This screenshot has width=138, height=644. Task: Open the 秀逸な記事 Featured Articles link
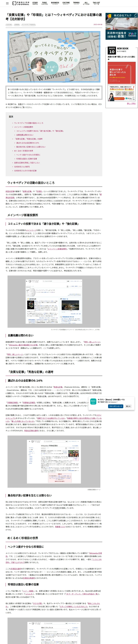click(58, 387)
